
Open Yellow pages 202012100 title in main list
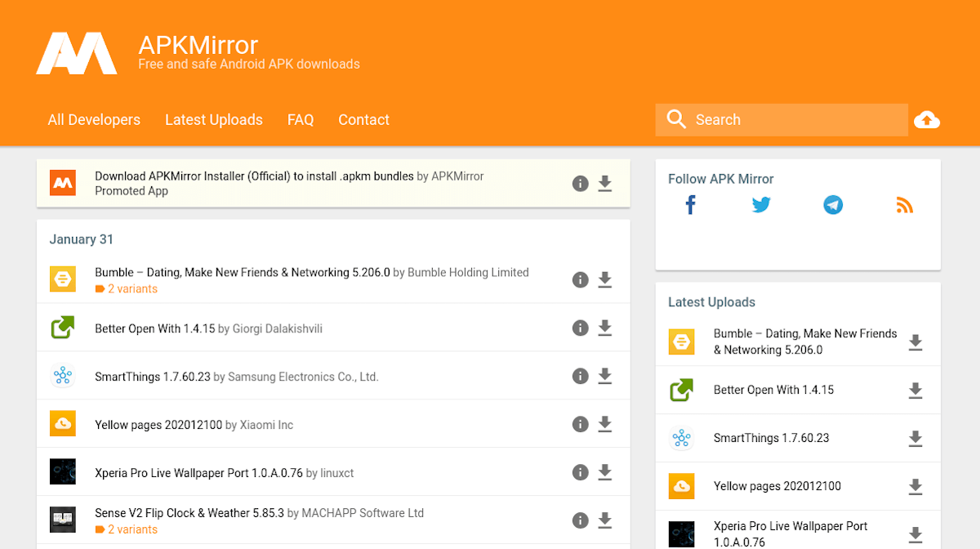click(x=158, y=425)
